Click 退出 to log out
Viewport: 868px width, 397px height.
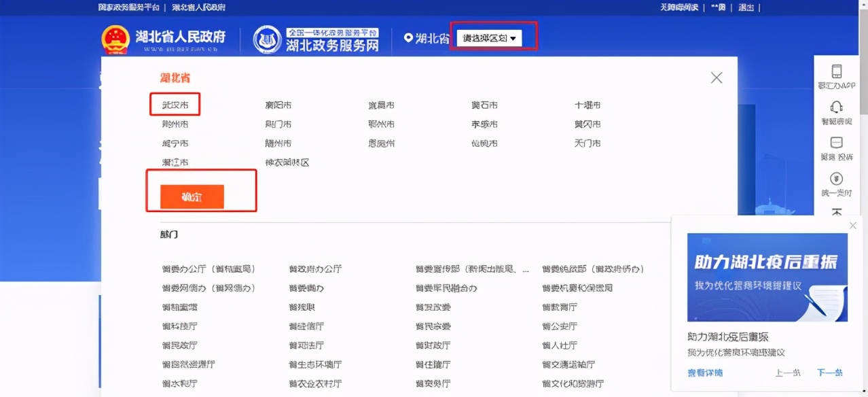pos(745,7)
